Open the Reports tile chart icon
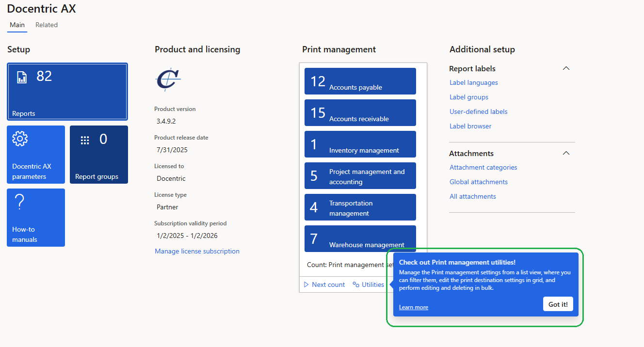The width and height of the screenshot is (644, 347). pos(22,77)
